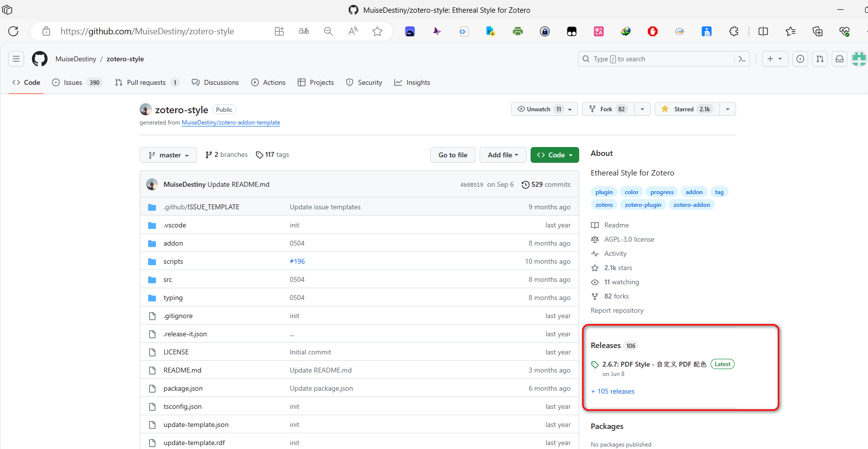The image size is (868, 449).
Task: Open the addon folder
Action: (173, 243)
